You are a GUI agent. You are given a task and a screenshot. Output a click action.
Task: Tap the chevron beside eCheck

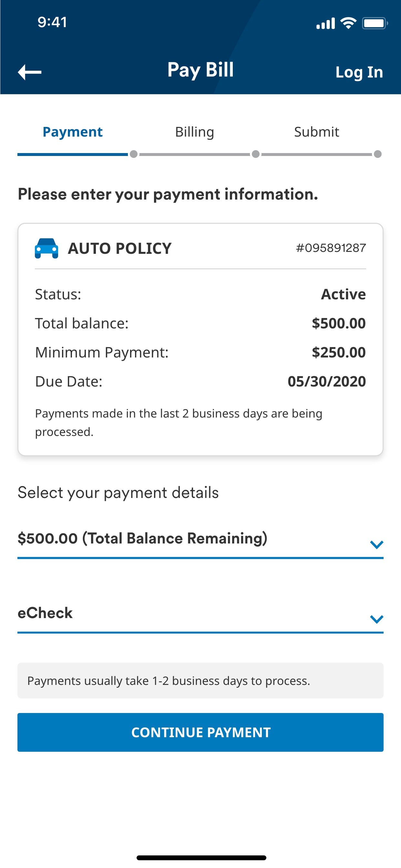click(x=376, y=619)
